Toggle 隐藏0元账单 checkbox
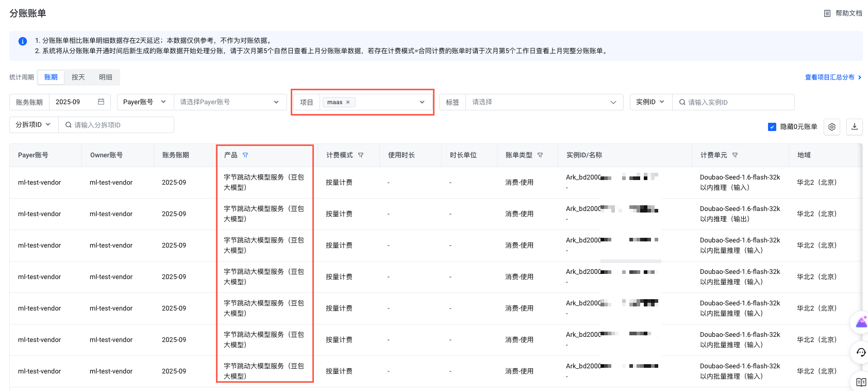Viewport: 868px width, 391px height. pyautogui.click(x=772, y=127)
